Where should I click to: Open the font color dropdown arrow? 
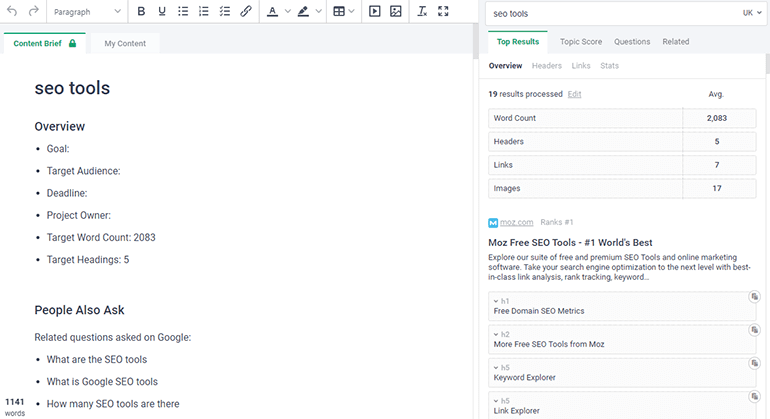point(287,12)
